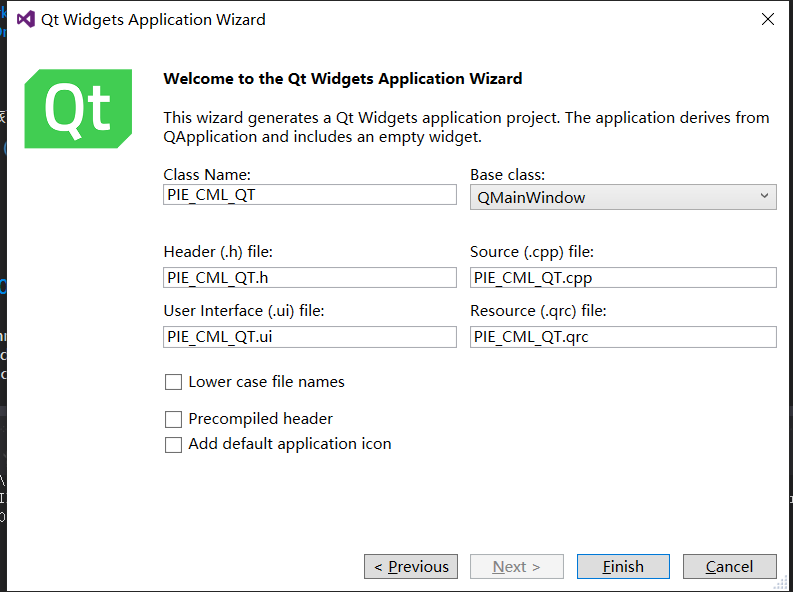Click into the Class Name field
793x592 pixels.
(x=310, y=195)
